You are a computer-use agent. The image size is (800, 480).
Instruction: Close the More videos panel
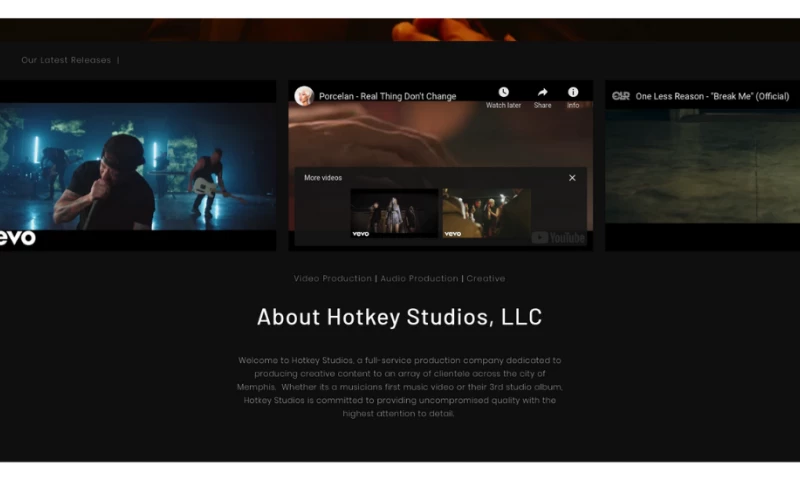coord(572,178)
